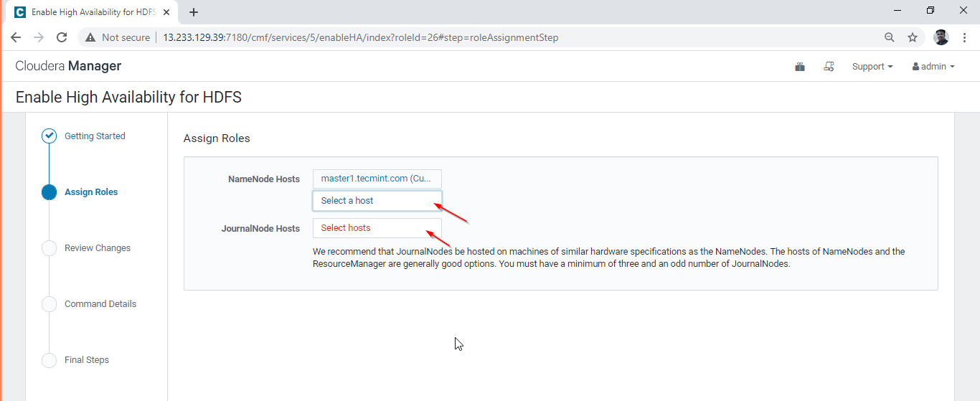Reload the page with refresh icon

[x=62, y=37]
